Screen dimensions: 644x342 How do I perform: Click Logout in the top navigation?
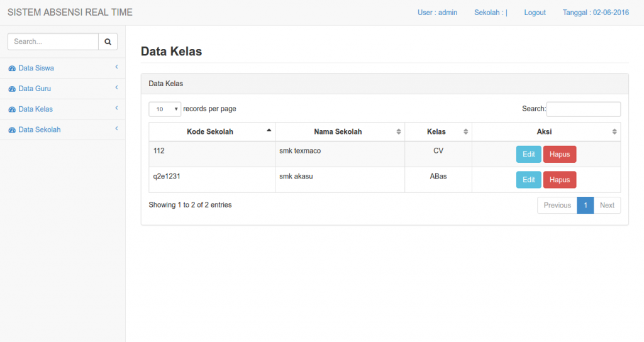coord(535,13)
